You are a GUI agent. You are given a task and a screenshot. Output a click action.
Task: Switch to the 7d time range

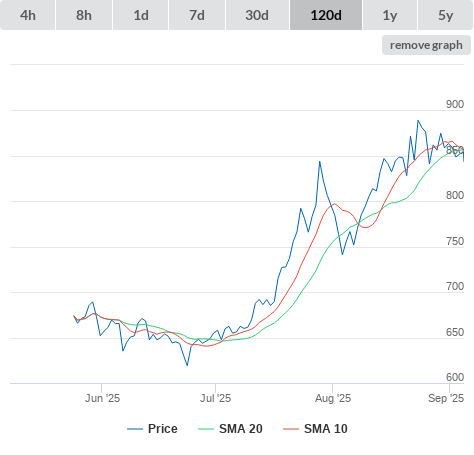(x=197, y=15)
